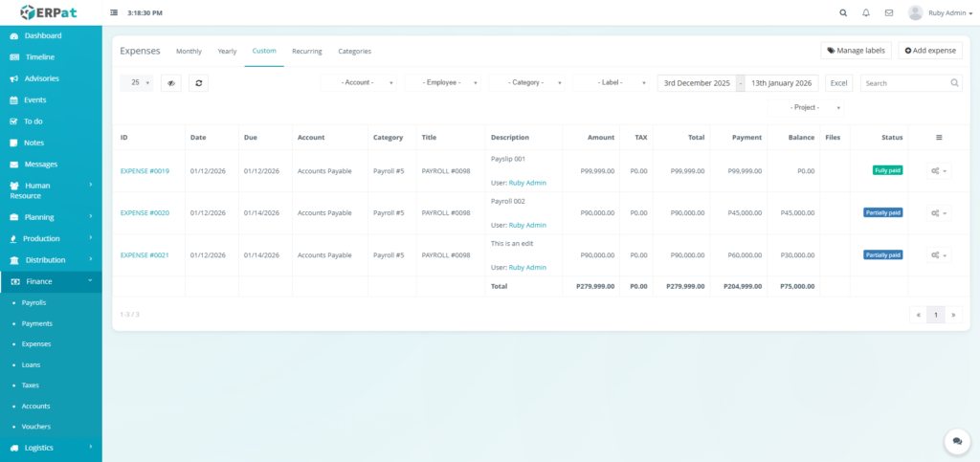Switch to the Recurring tab

(x=307, y=51)
